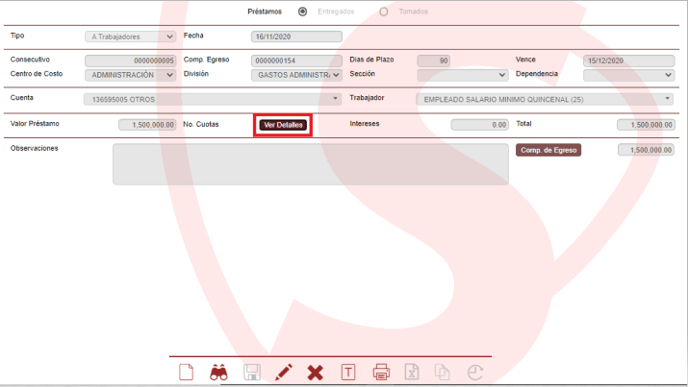
Task: Expand the Cuenta 136595005 OTROS dropdown
Action: (x=213, y=99)
